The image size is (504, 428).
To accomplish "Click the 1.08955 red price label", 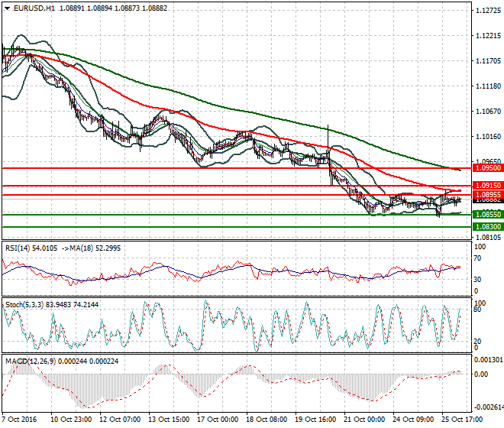I will point(486,195).
